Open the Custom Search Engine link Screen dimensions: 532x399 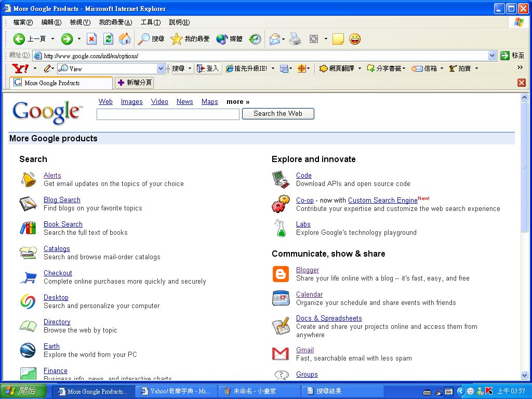[383, 200]
